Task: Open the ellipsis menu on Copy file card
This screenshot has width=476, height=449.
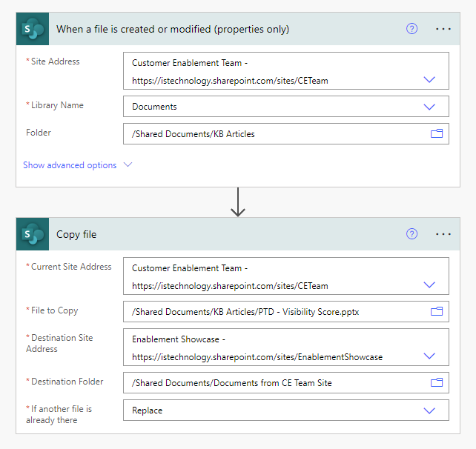Action: tap(443, 234)
